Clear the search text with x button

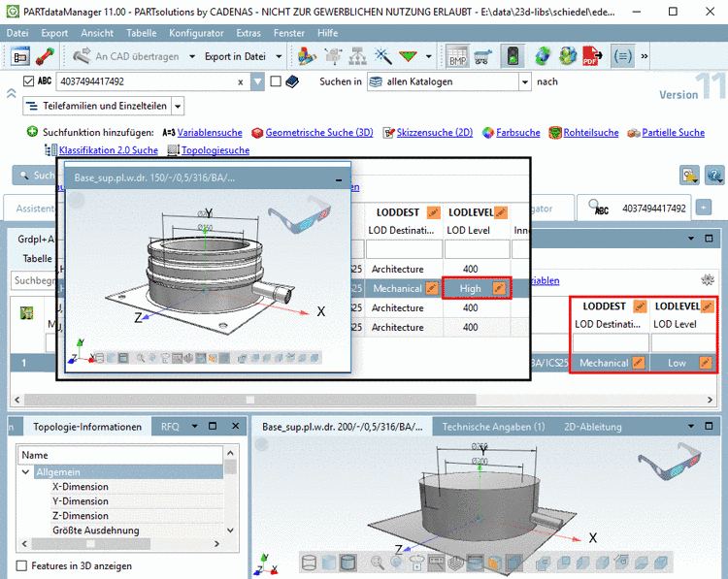[241, 82]
